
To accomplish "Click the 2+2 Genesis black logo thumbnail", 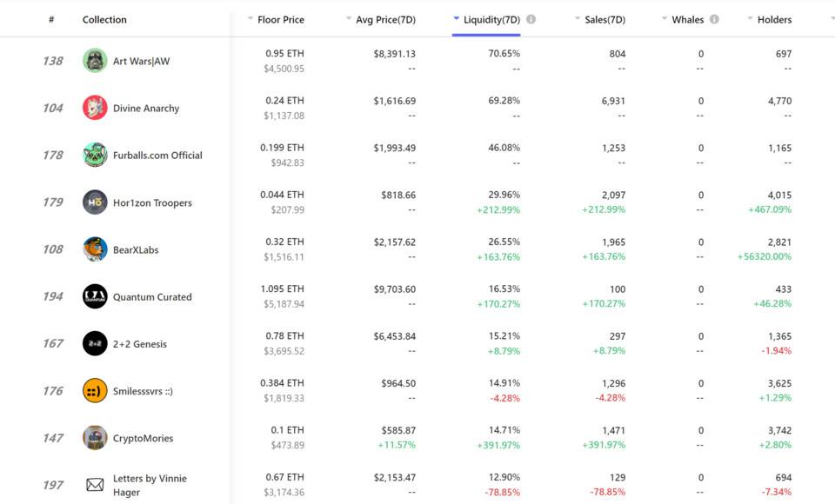I will click(95, 343).
